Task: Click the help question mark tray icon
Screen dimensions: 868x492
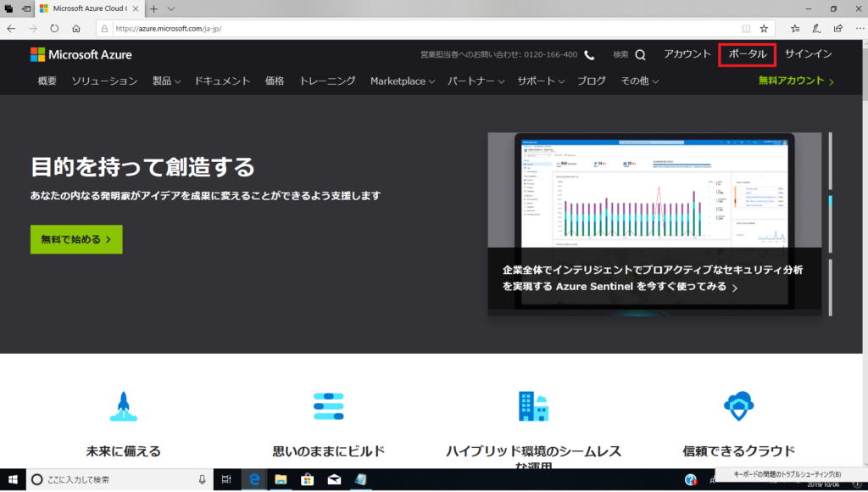Action: pos(690,480)
